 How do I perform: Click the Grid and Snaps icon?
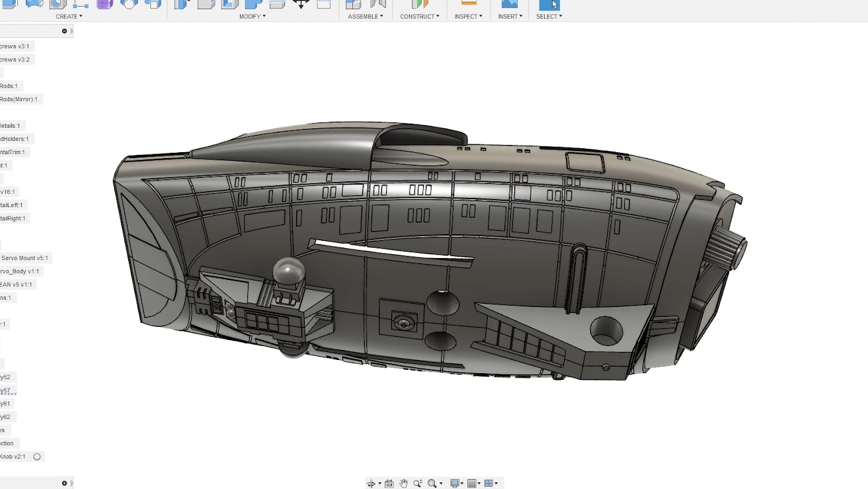coord(471,483)
